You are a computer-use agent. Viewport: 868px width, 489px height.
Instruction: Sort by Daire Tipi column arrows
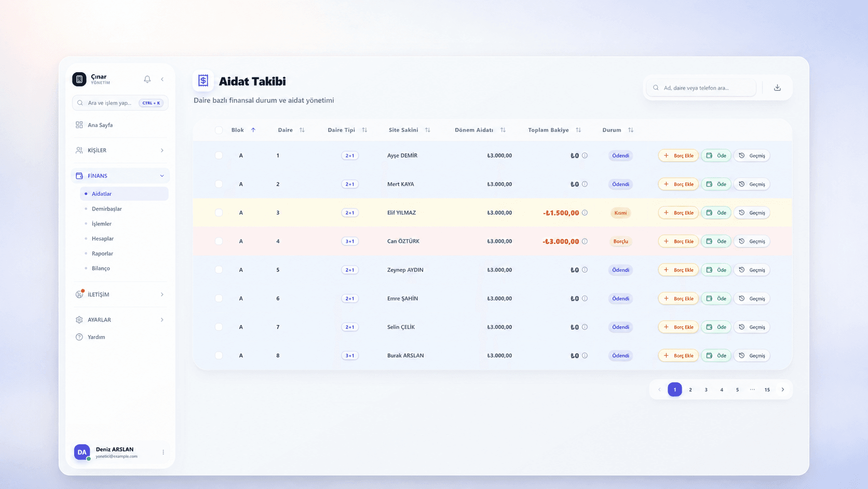click(364, 130)
